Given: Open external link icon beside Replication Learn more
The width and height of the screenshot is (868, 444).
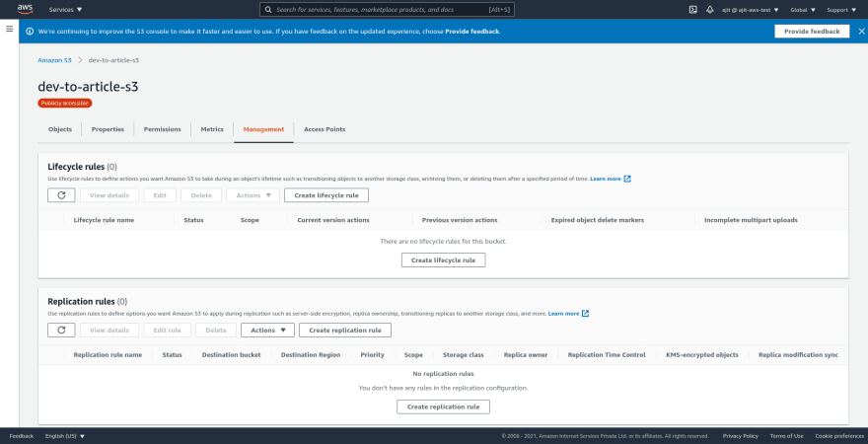Looking at the screenshot, I should pyautogui.click(x=585, y=314).
